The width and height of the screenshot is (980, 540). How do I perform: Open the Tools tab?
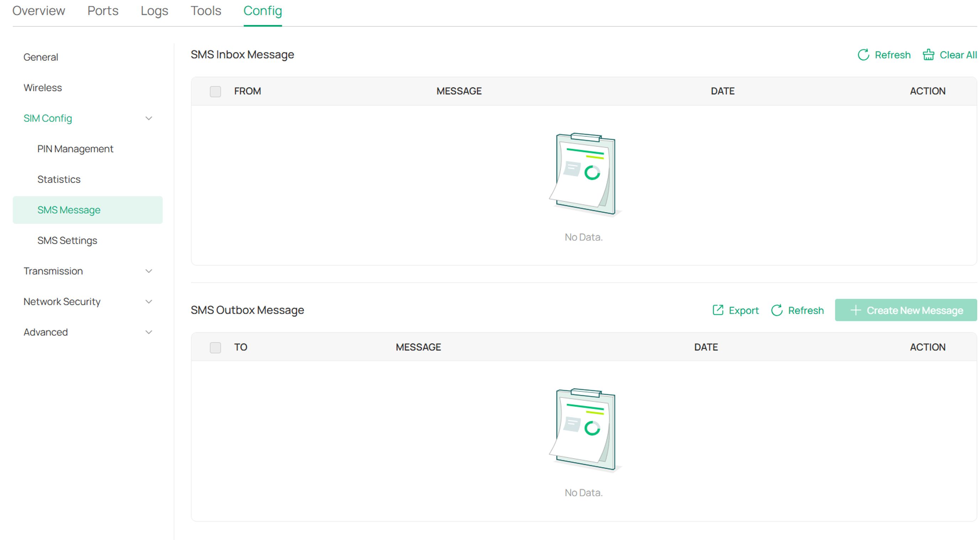coord(205,11)
